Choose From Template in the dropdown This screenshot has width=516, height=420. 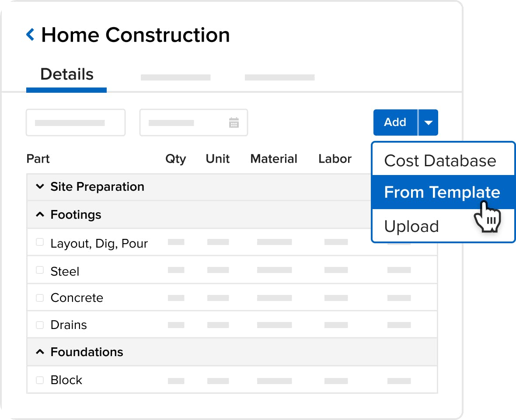pos(443,192)
